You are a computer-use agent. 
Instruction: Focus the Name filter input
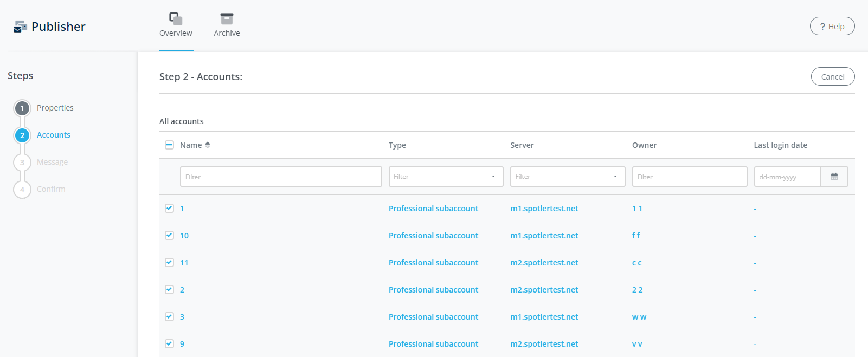coord(281,177)
